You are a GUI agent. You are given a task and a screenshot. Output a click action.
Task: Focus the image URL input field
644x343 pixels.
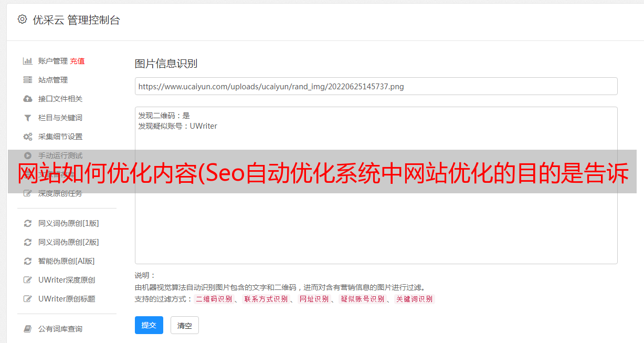tap(376, 86)
